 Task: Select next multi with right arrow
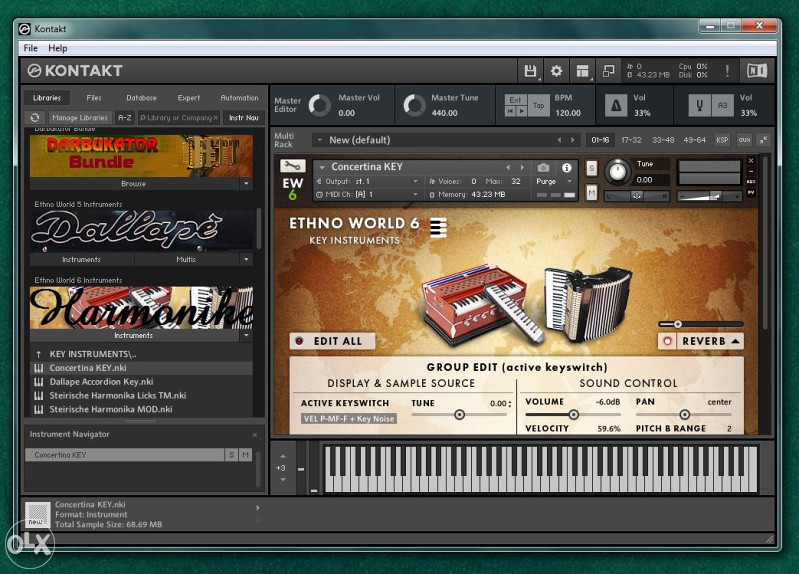(573, 140)
